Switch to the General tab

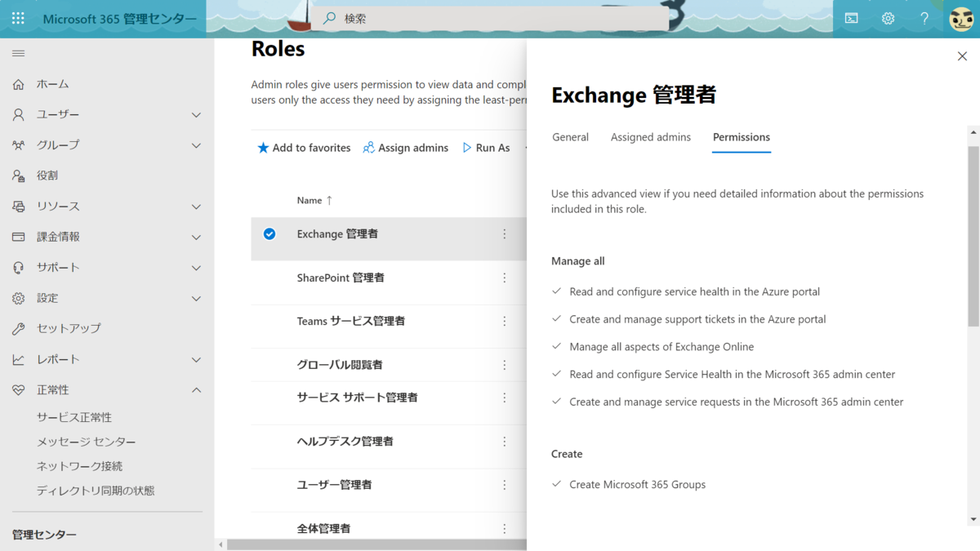coord(570,137)
